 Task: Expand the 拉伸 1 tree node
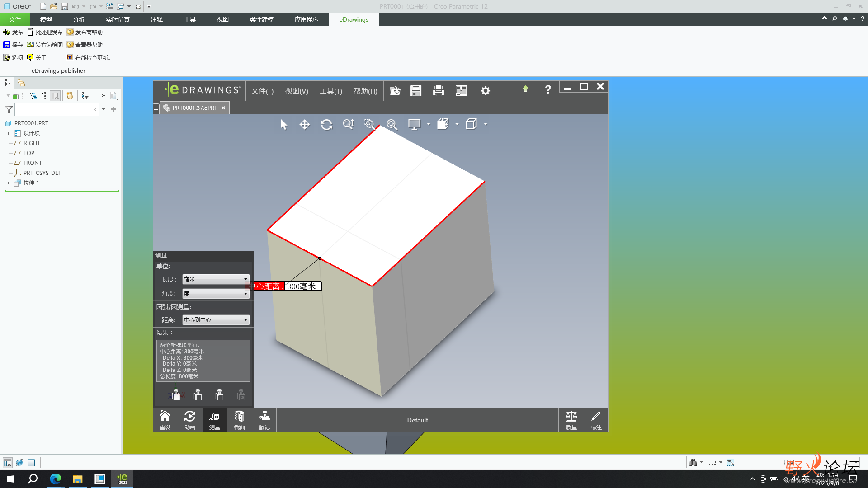pos(9,183)
